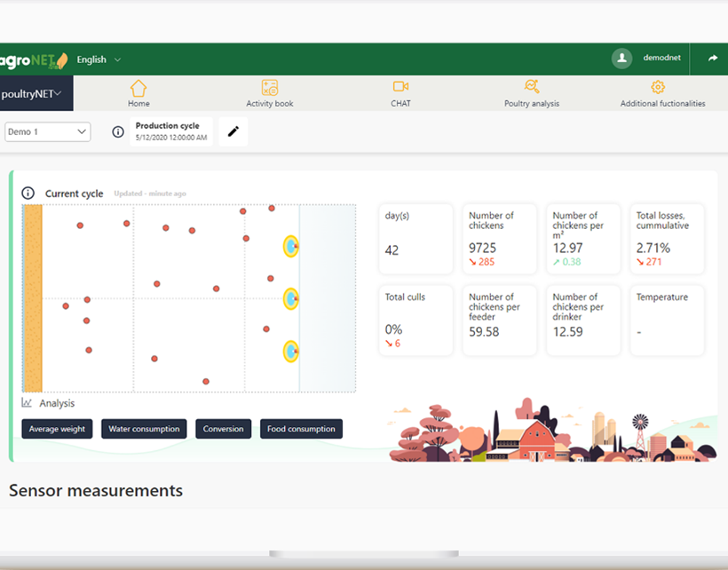The height and width of the screenshot is (570, 728).
Task: Select the bottom yellow feeder marker
Action: click(291, 352)
